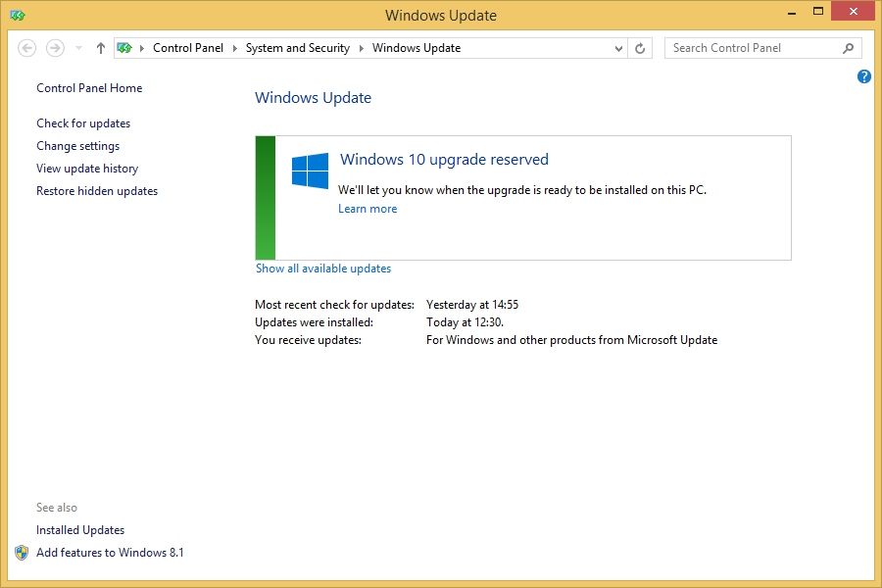Open Change settings
The image size is (882, 588).
[78, 146]
